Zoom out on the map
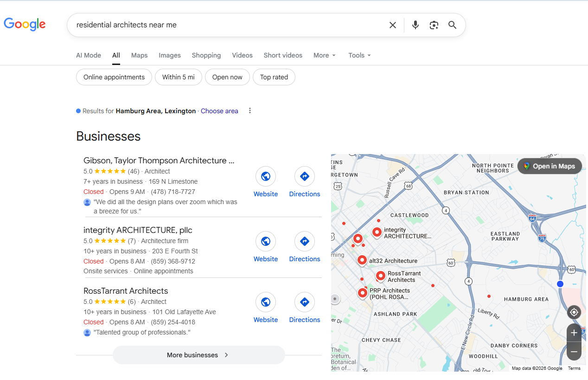588x380 pixels. 574,352
